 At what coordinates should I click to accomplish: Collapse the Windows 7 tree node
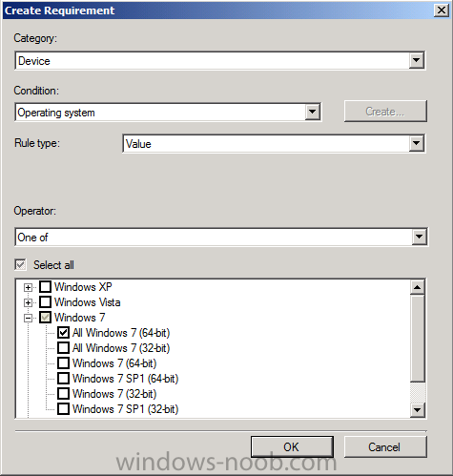click(28, 318)
